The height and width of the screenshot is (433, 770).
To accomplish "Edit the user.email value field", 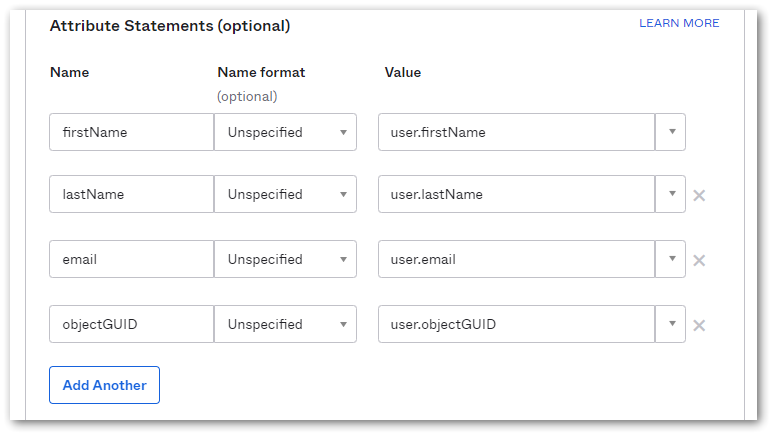I will click(x=516, y=259).
